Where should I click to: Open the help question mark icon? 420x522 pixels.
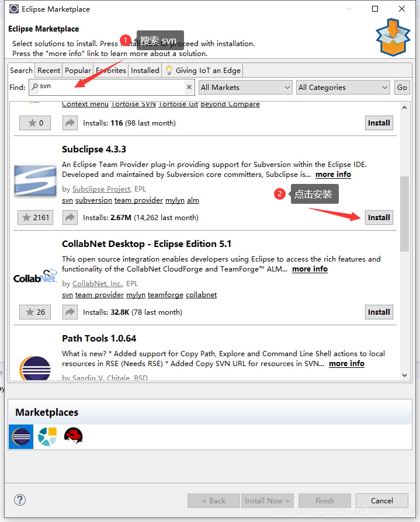20,500
